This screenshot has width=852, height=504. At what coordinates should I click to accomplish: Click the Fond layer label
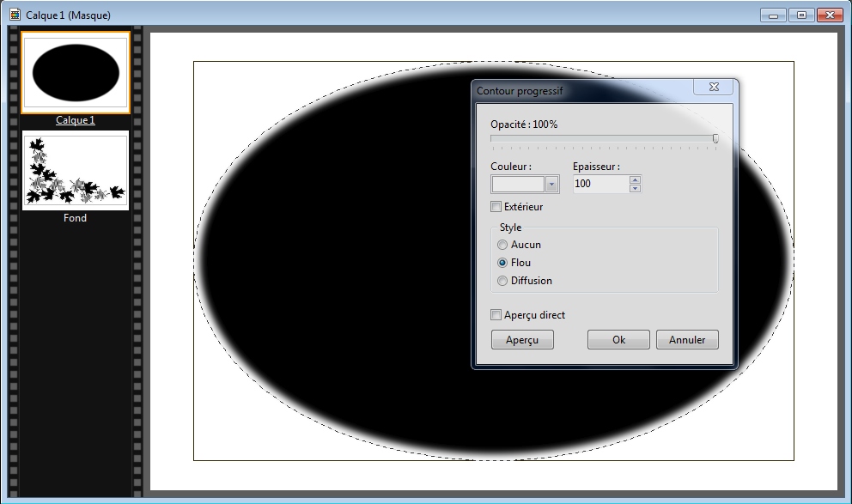[x=75, y=218]
